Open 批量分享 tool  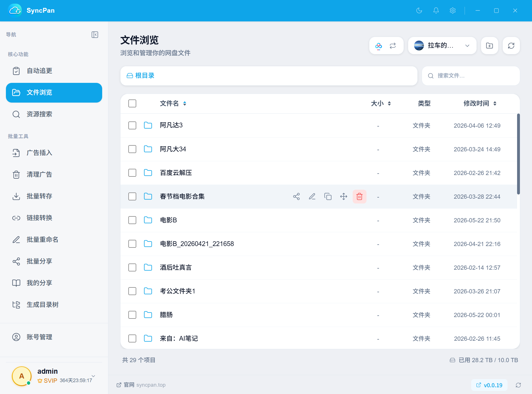(54, 262)
